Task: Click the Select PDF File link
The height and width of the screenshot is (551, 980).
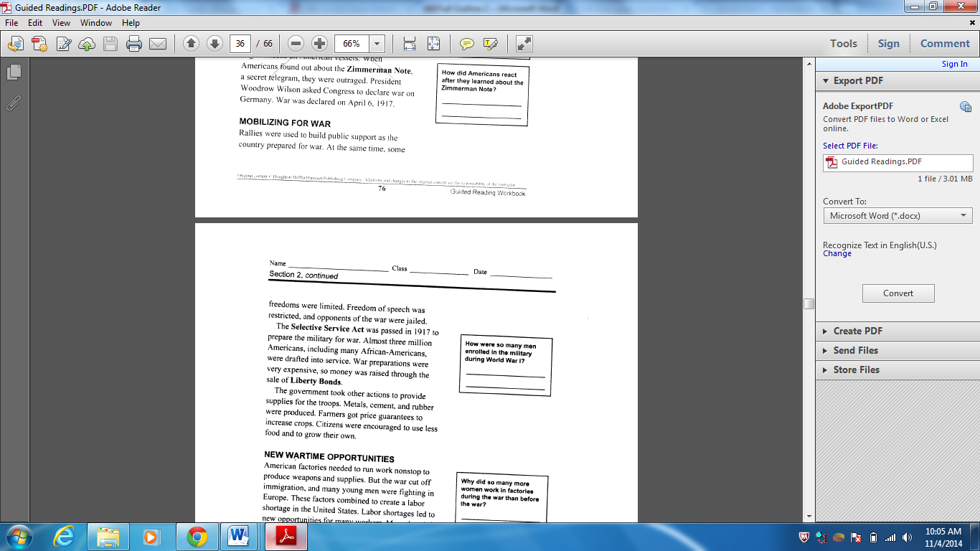Action: [850, 146]
